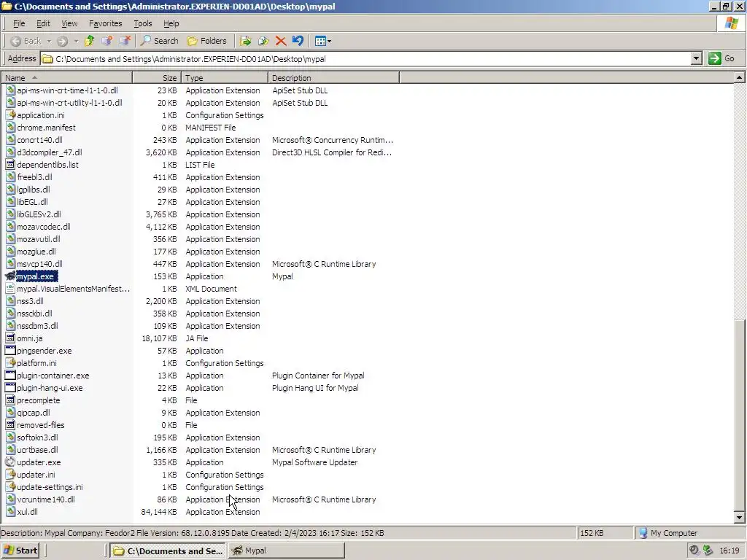Select file name api-ms-win-crt-time-l1-1-0.dll

tap(67, 90)
